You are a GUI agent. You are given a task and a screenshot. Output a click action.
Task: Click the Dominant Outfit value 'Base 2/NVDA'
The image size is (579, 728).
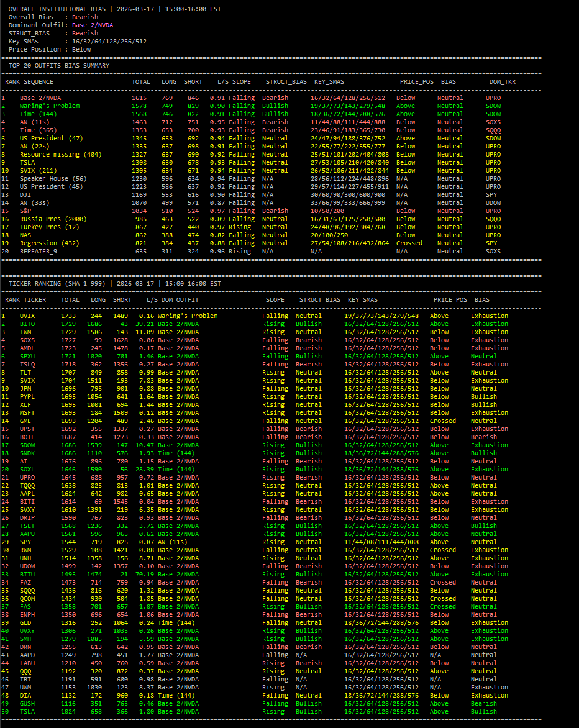click(93, 25)
